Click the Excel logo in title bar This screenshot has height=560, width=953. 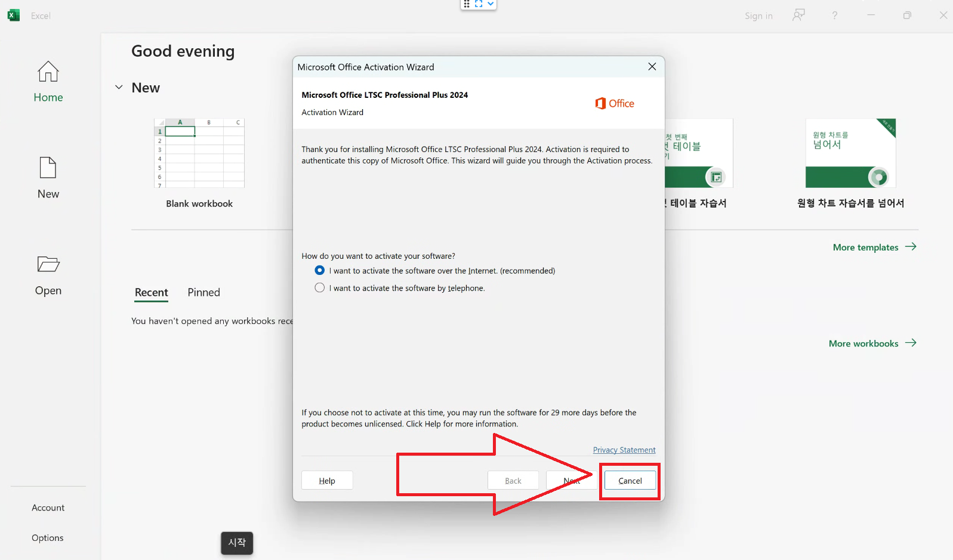coord(13,16)
